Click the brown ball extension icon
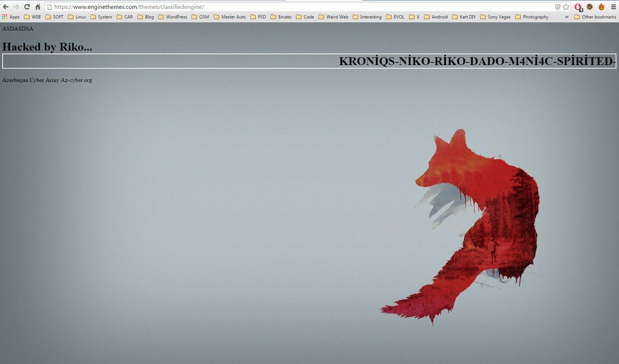Screen dimensions: 619x364 (590, 7)
